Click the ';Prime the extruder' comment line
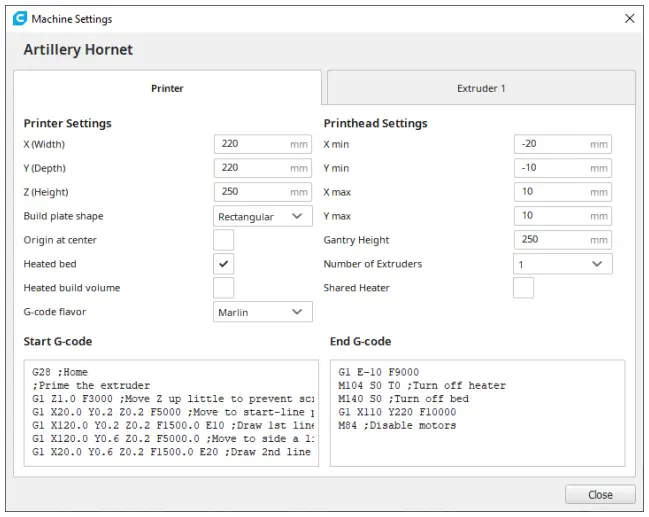Image resolution: width=649 pixels, height=517 pixels. click(x=91, y=385)
